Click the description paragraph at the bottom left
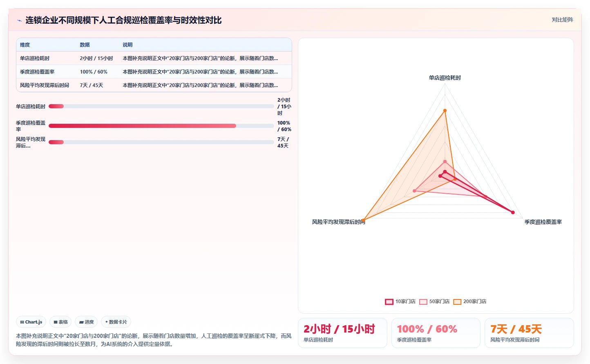 [154, 340]
